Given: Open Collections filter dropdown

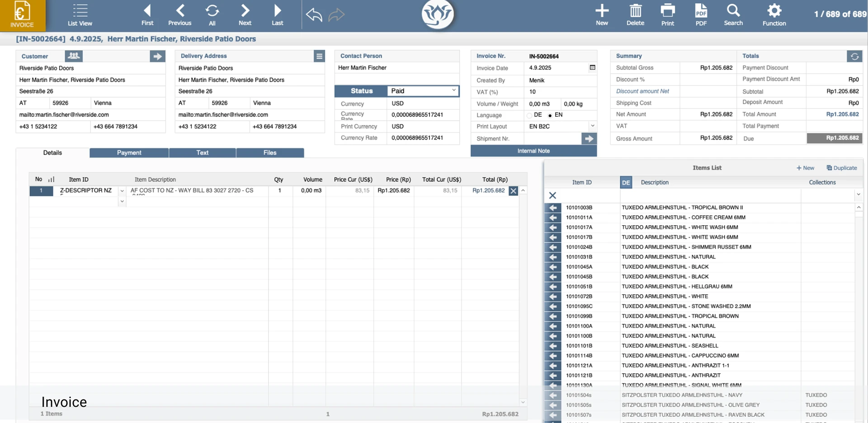Looking at the screenshot, I should point(858,195).
